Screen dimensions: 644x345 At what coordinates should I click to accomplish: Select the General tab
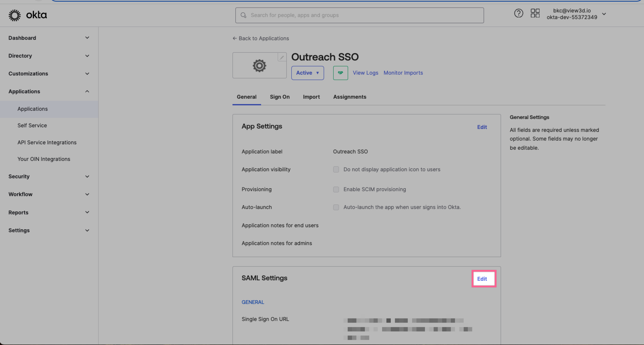point(247,97)
